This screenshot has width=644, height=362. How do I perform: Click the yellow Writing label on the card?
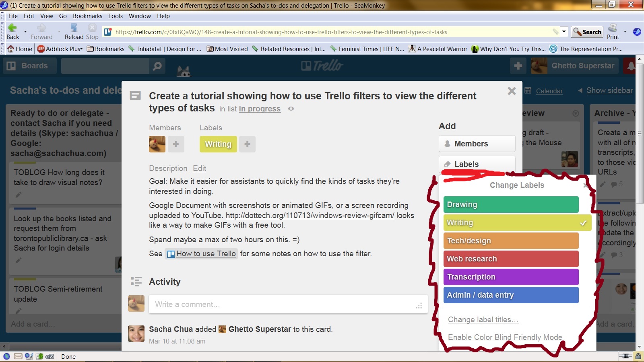click(x=218, y=144)
